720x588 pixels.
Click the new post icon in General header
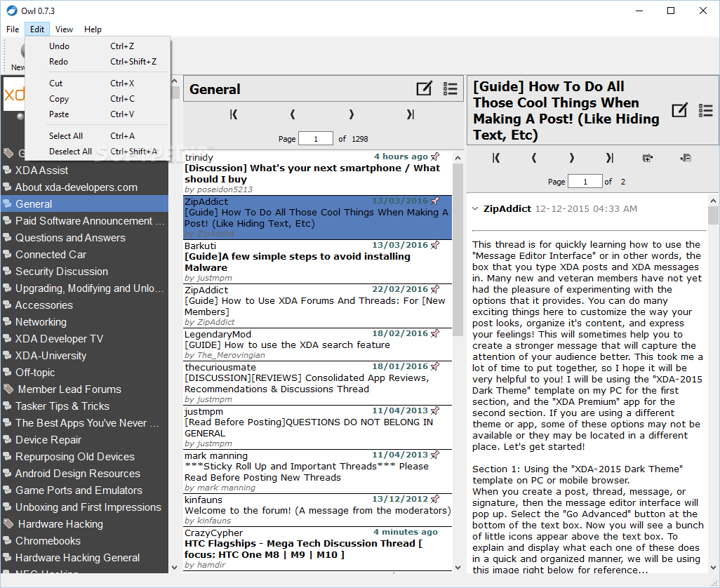coord(425,88)
